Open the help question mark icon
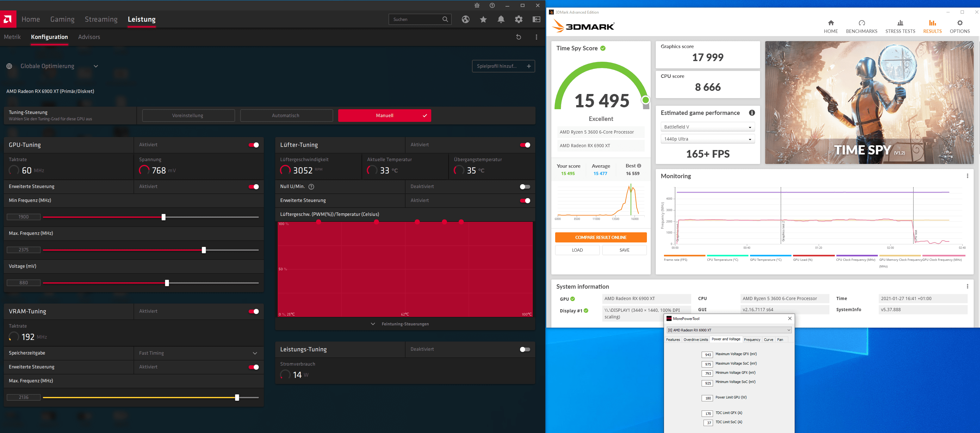 click(x=492, y=5)
